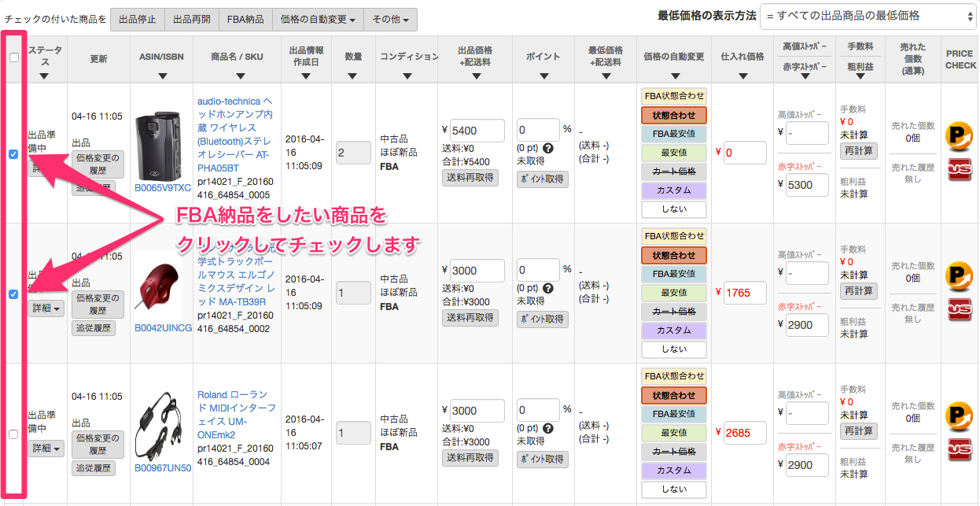Click the 赤字ストッパー field showing 5300
This screenshot has height=506, width=980.
pos(807,185)
